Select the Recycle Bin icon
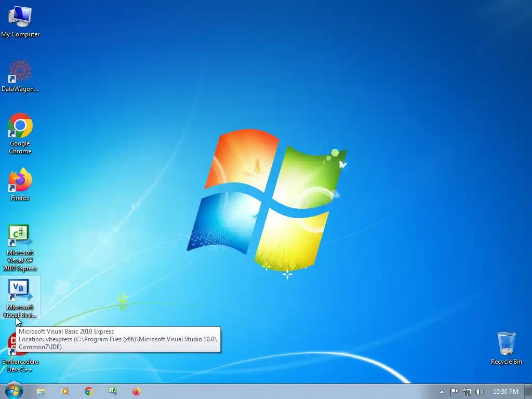 (506, 348)
